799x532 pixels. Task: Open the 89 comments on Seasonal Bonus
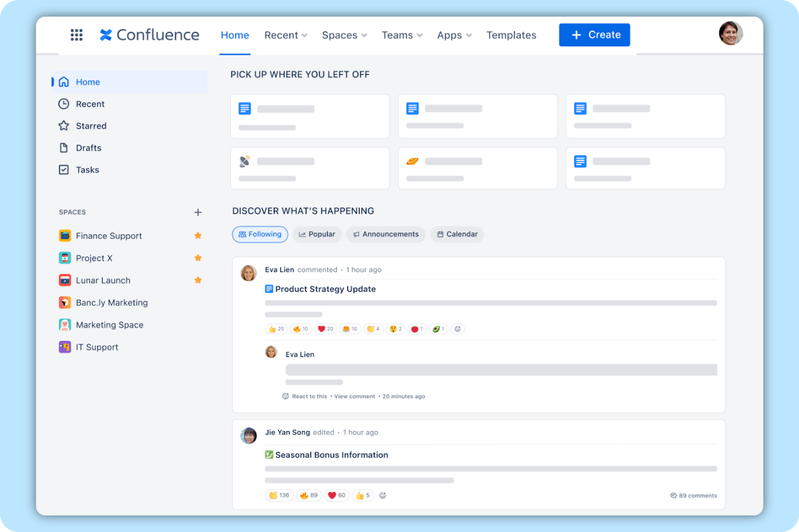coord(693,496)
